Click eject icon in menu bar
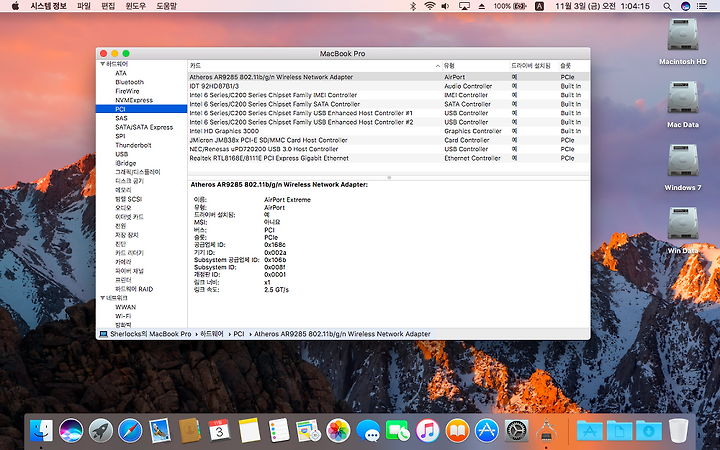 [482, 6]
